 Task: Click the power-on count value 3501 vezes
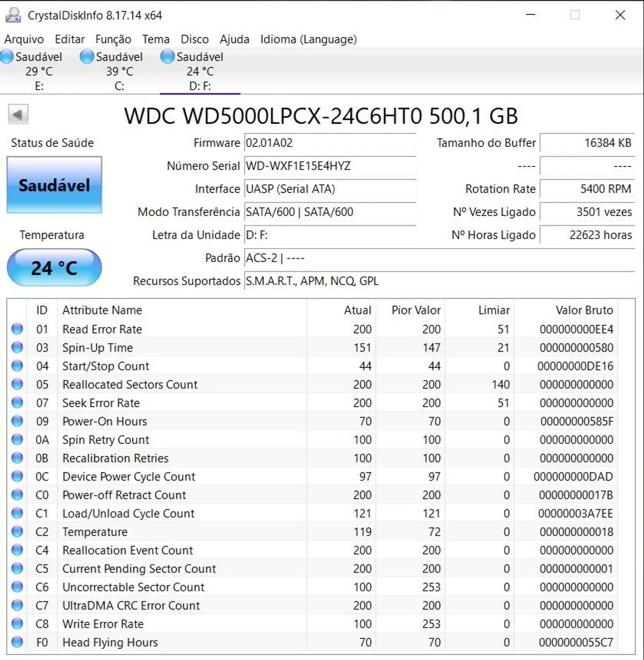tap(587, 212)
